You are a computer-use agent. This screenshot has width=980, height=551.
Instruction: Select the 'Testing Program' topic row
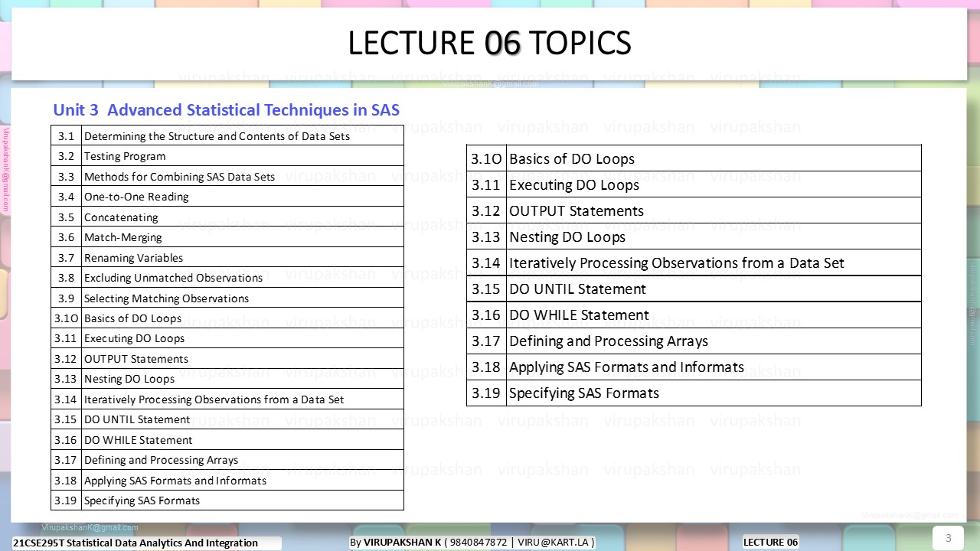click(x=227, y=155)
